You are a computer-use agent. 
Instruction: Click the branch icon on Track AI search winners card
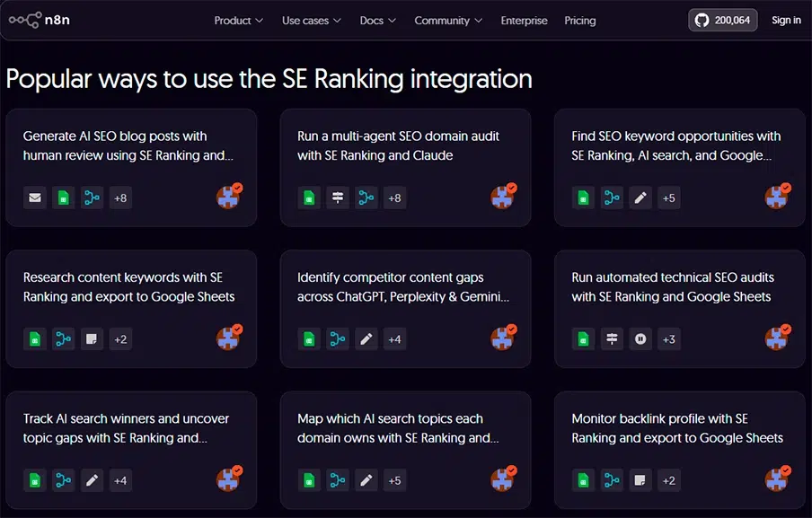coord(63,480)
